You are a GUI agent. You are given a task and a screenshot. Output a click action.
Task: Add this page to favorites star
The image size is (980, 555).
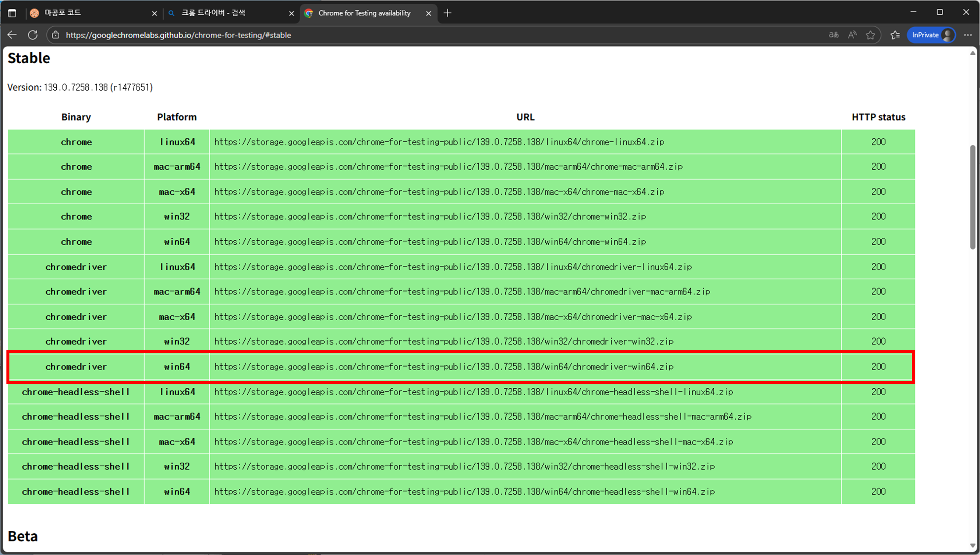pyautogui.click(x=870, y=35)
